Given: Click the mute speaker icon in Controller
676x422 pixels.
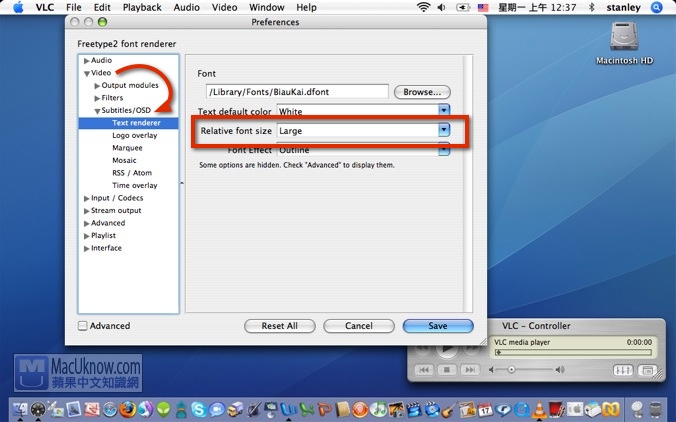Looking at the screenshot, I should (491, 370).
